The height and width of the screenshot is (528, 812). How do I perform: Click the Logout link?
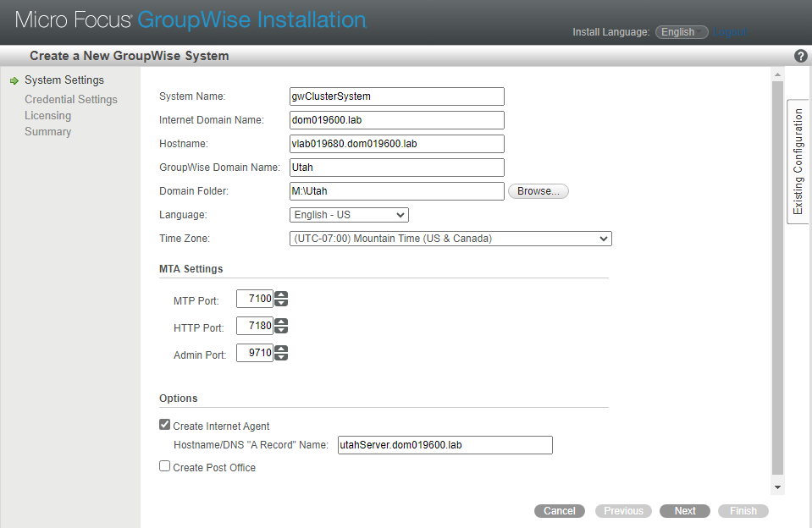(730, 32)
